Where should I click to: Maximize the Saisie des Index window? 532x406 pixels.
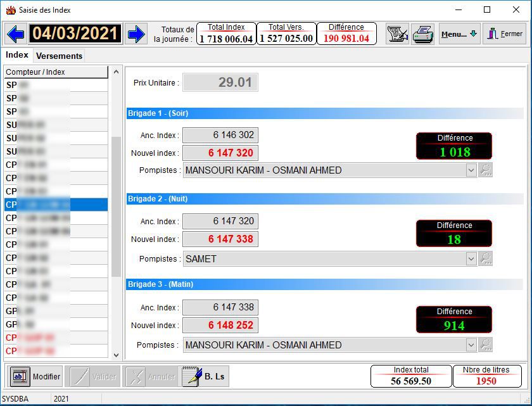pos(487,10)
